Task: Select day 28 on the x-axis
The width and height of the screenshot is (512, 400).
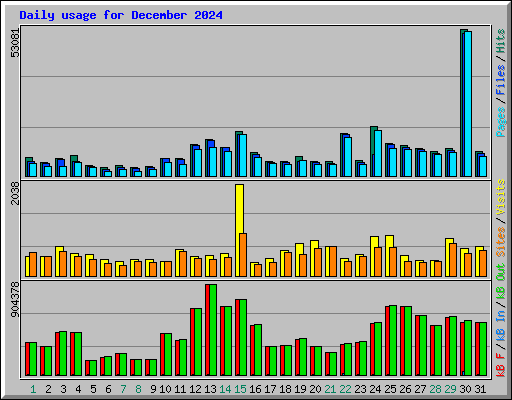Action: 435,389
